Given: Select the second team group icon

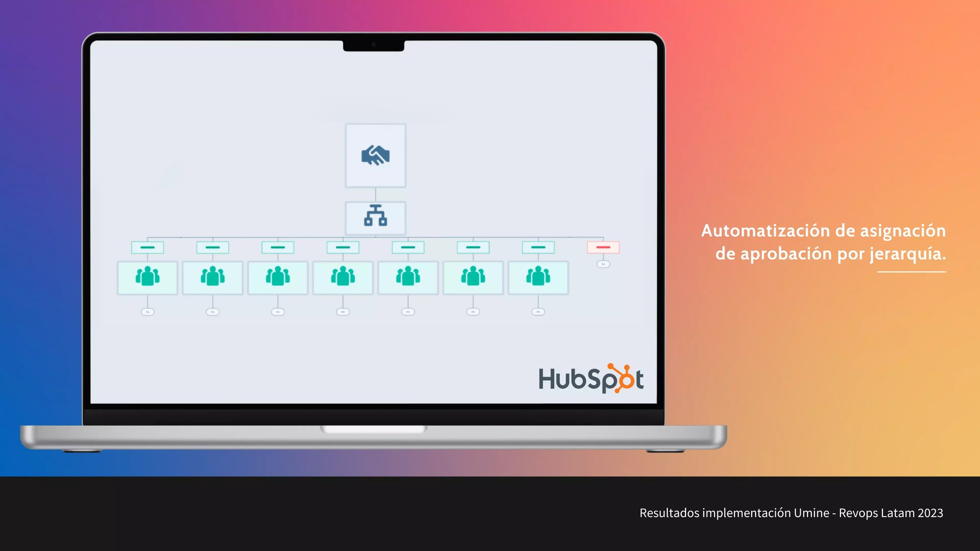Looking at the screenshot, I should [x=212, y=277].
